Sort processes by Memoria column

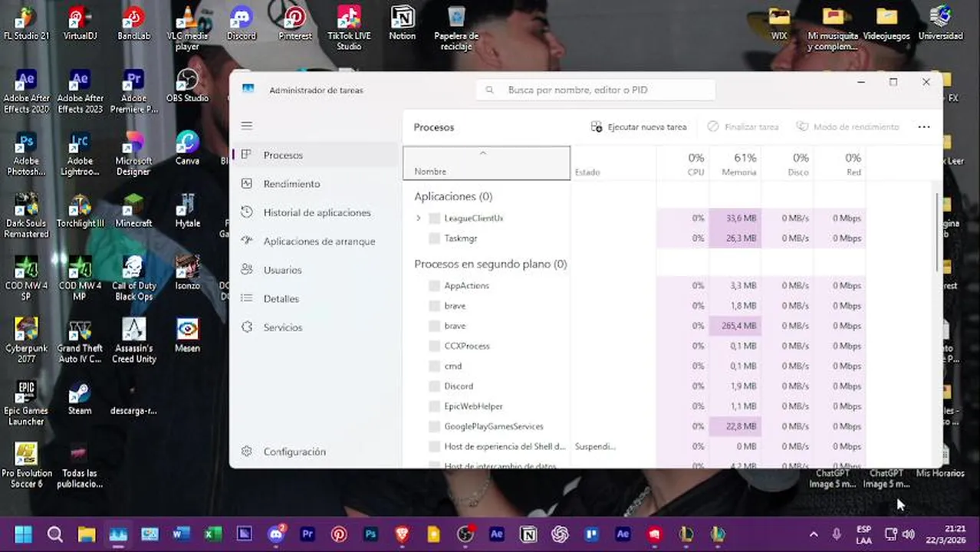tap(735, 163)
